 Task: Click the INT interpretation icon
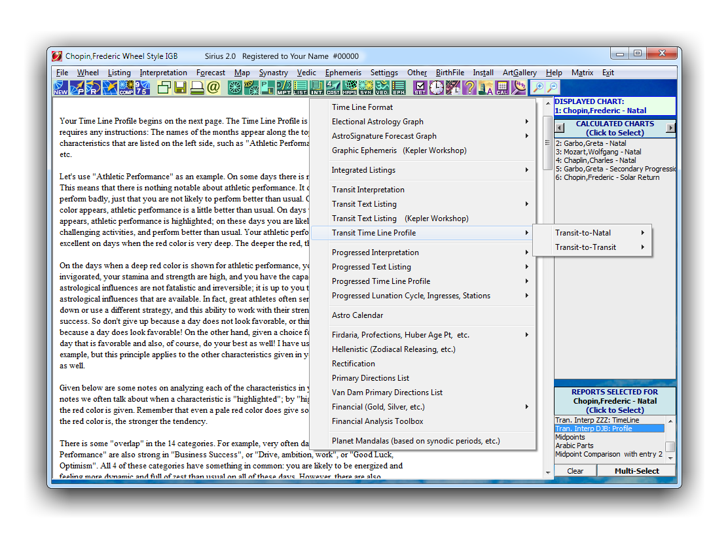point(317,87)
